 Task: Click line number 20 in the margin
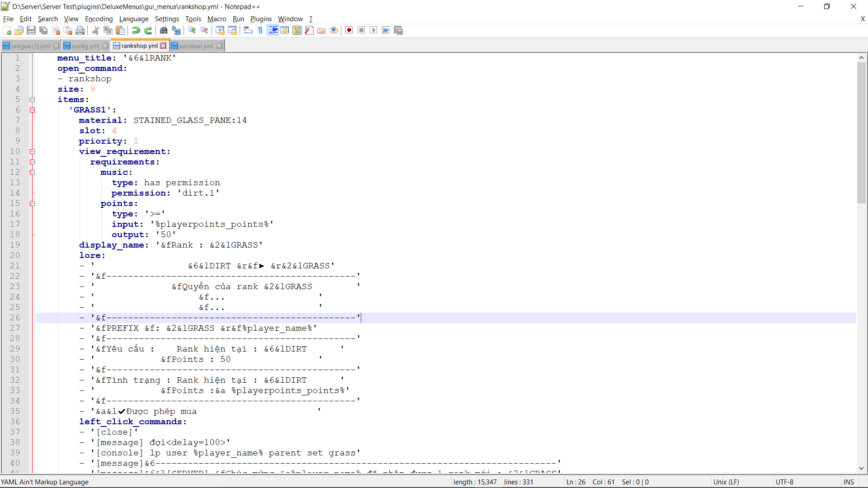[x=15, y=255]
